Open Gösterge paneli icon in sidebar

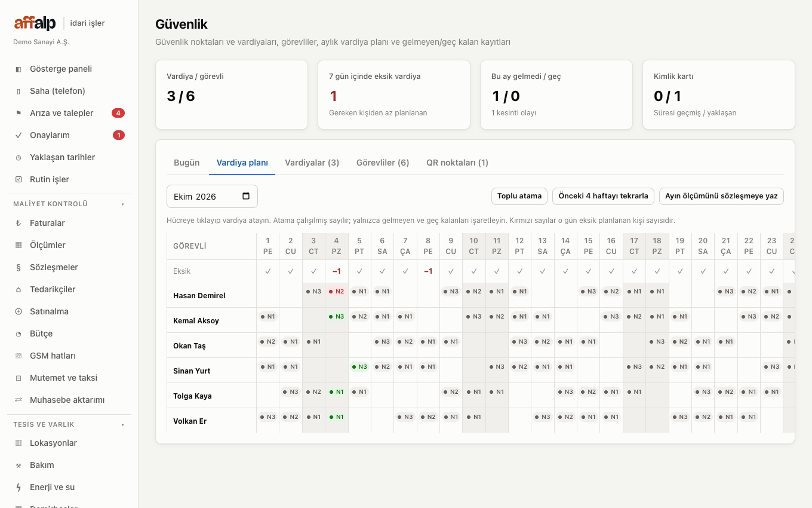click(19, 69)
